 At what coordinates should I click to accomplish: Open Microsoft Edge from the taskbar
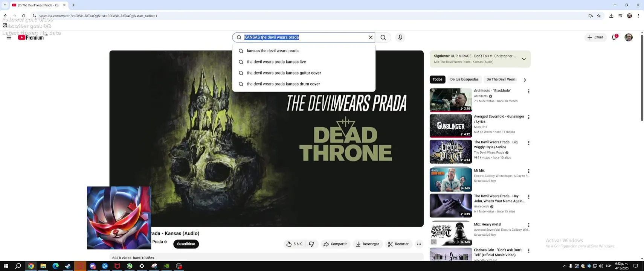[55, 266]
